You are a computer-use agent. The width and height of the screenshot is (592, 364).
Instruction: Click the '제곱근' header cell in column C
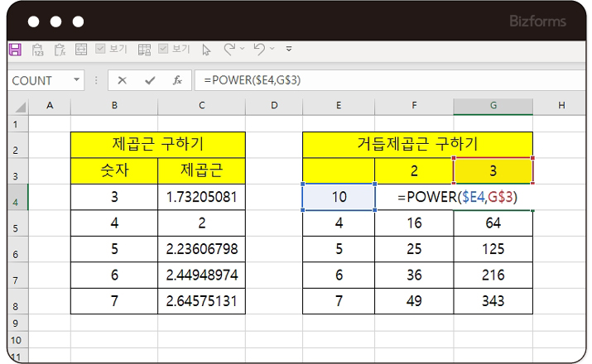202,171
